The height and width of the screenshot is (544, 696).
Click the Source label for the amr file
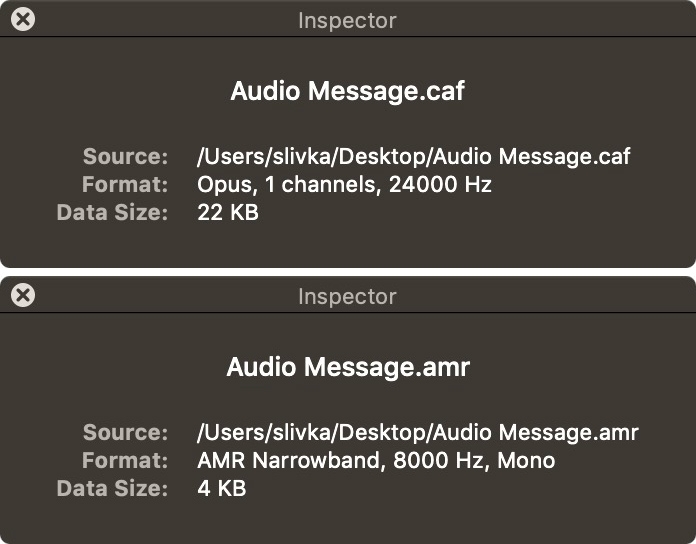pos(125,432)
